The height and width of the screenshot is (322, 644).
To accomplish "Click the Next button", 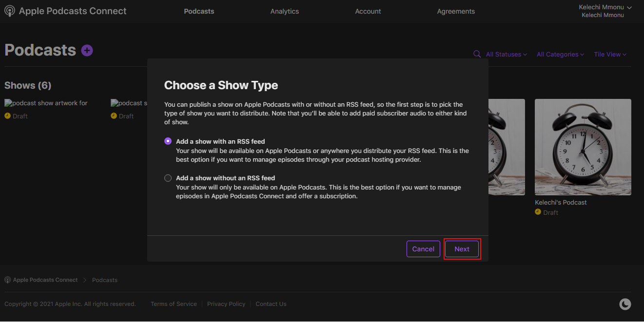I will click(462, 249).
